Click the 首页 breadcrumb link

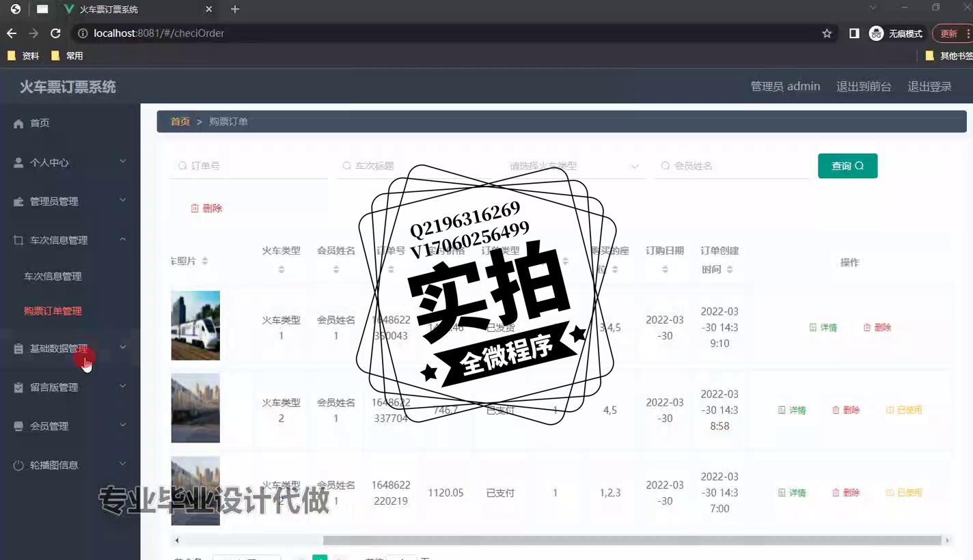pyautogui.click(x=180, y=122)
